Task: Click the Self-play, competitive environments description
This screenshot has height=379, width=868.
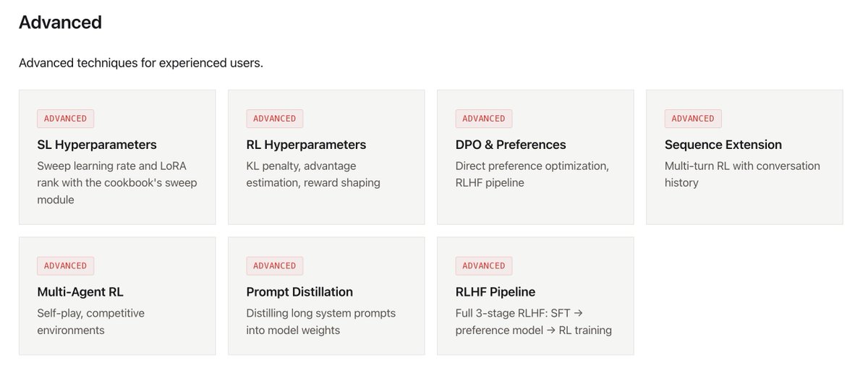Action: 91,322
